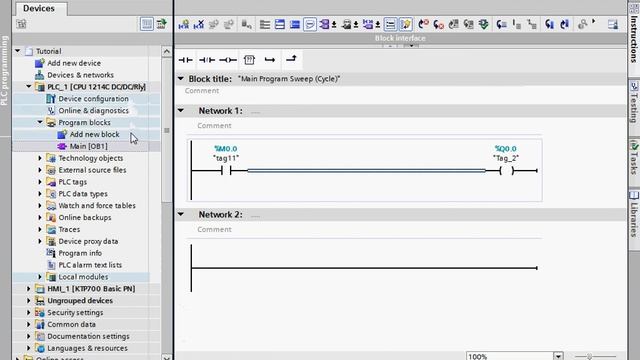The image size is (640, 360).
Task: Expand Watch and force tables folder
Action: tap(40, 205)
